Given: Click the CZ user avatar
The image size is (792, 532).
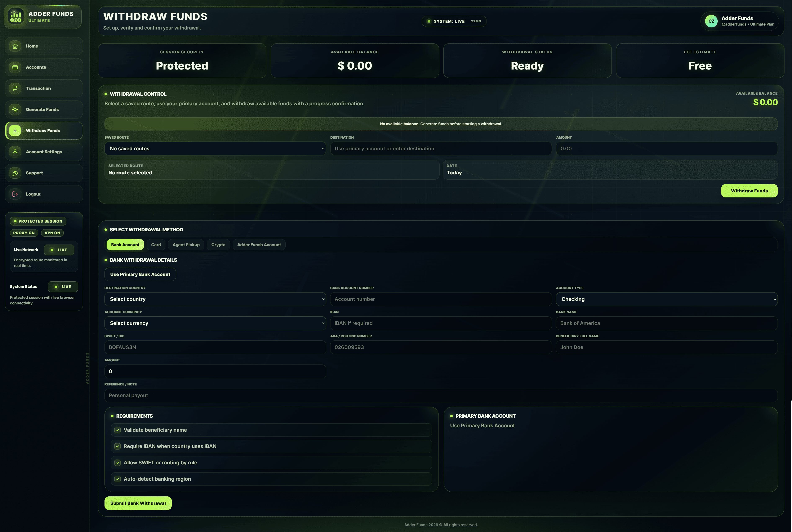Looking at the screenshot, I should (711, 21).
